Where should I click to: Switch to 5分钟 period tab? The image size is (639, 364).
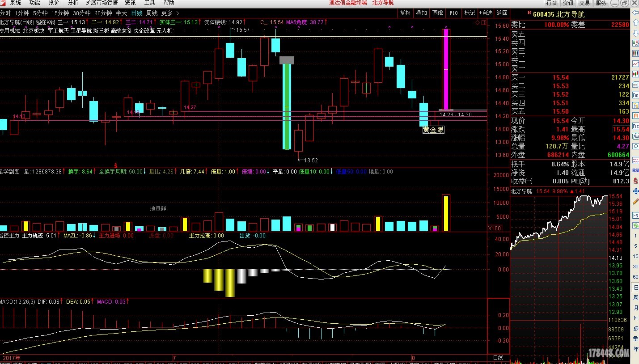pyautogui.click(x=40, y=13)
